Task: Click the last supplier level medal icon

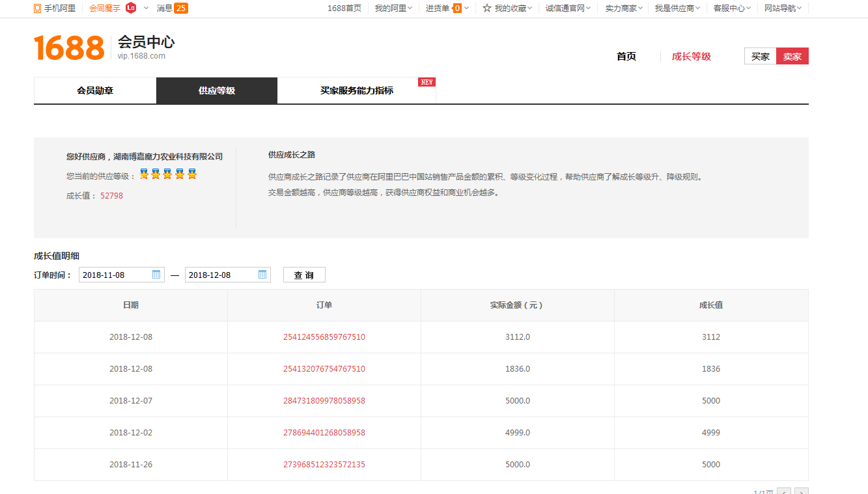Action: [191, 174]
